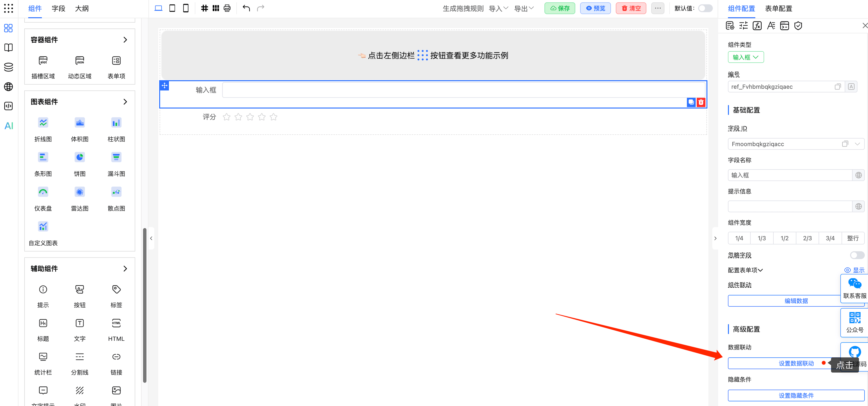The width and height of the screenshot is (868, 406).
Task: Click the third star in 评分 rating
Action: click(250, 117)
